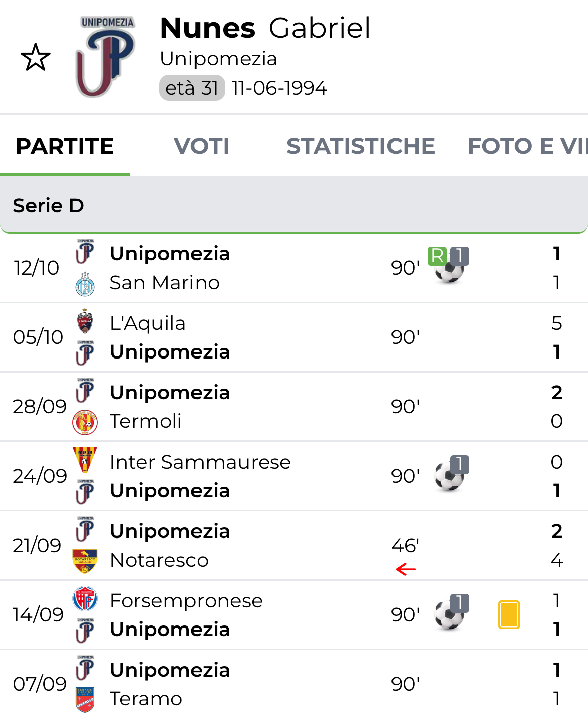This screenshot has width=588, height=717.
Task: Tap the Forsempronese team crest
Action: point(85,599)
